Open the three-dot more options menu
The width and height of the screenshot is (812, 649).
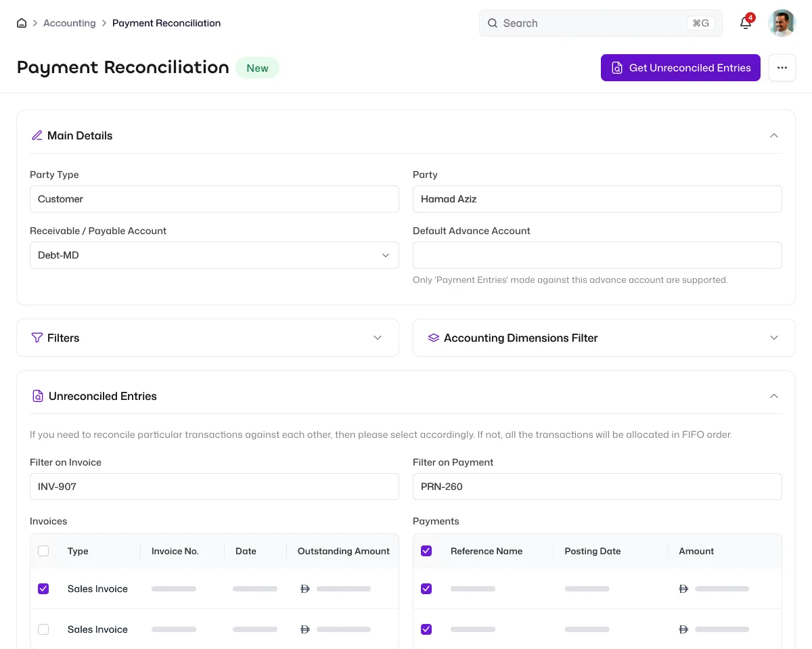[782, 68]
